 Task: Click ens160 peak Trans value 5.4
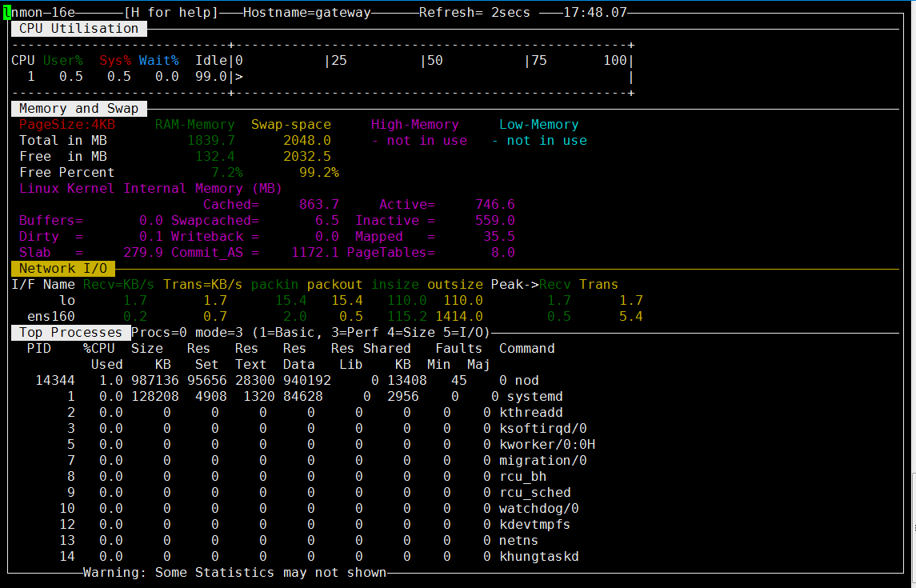pyautogui.click(x=631, y=317)
